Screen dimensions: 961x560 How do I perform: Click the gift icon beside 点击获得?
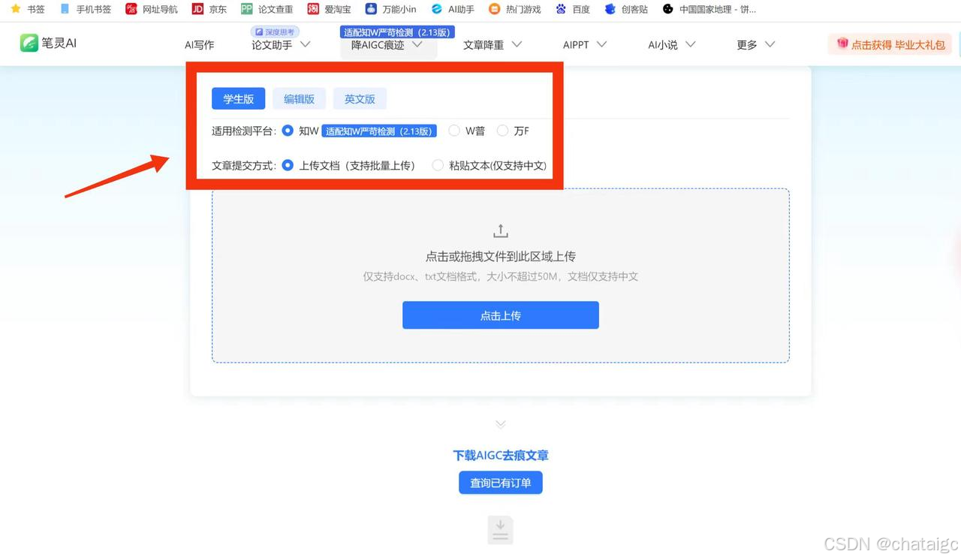click(842, 44)
